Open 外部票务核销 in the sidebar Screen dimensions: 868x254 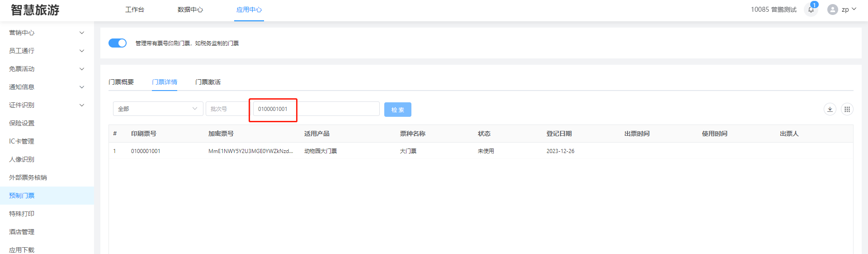(x=28, y=177)
